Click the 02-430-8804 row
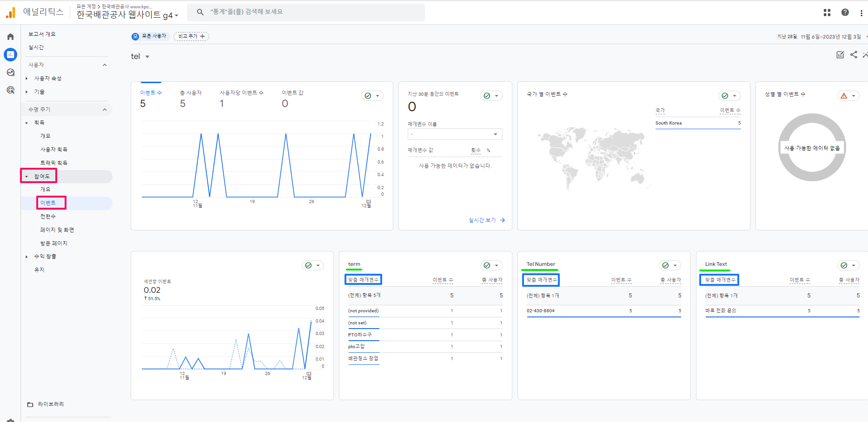This screenshot has width=868, height=422. point(603,311)
